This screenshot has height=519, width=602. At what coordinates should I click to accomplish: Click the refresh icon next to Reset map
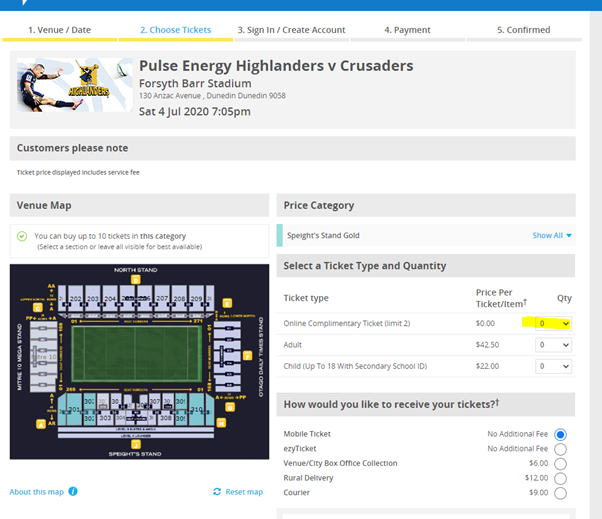pyautogui.click(x=217, y=492)
